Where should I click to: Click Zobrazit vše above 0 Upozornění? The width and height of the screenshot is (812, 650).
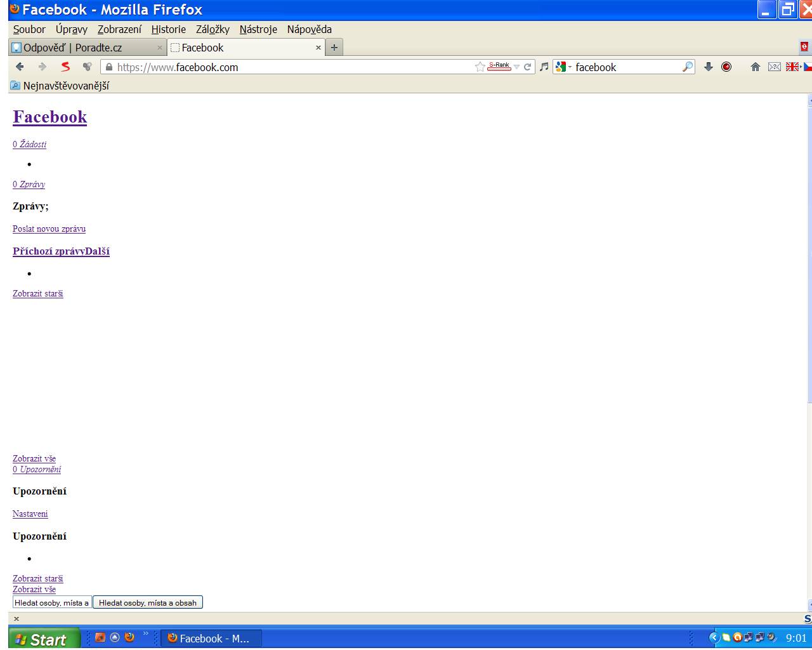34,458
